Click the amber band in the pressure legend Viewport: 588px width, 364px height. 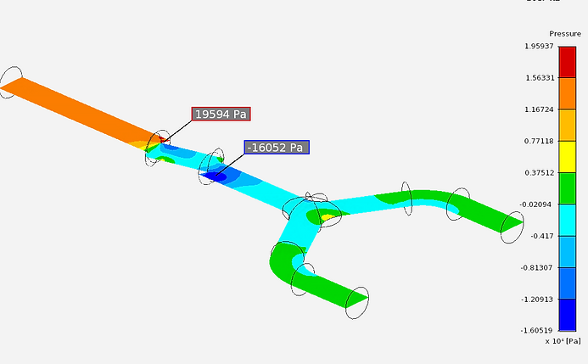568,126
